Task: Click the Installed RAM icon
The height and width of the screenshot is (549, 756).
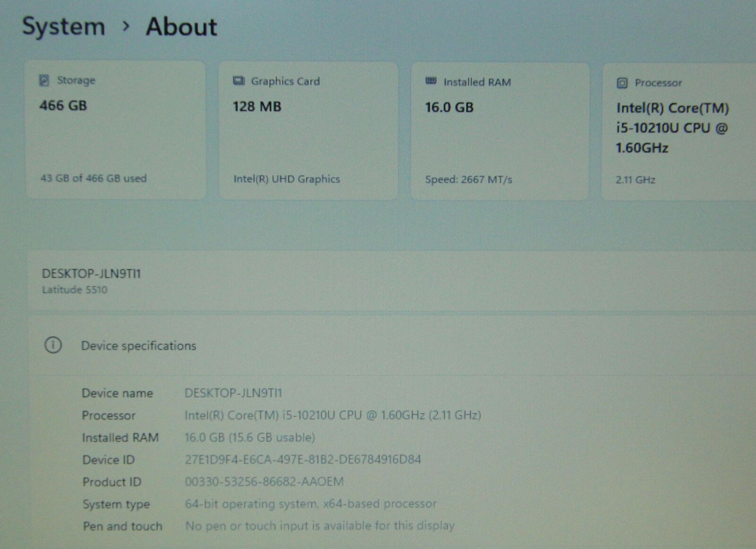Action: click(x=431, y=81)
